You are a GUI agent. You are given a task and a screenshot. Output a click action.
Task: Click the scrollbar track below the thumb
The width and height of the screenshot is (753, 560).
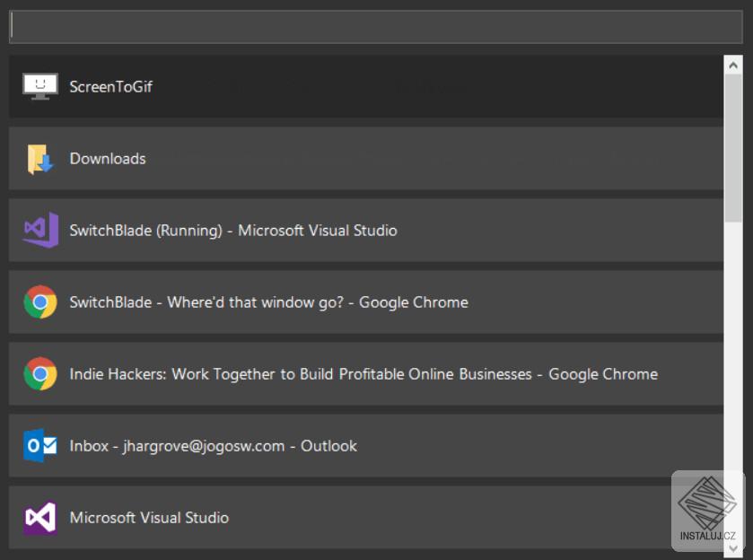point(733,359)
